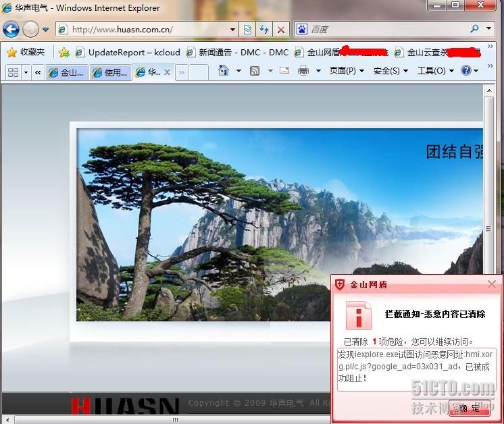
Task: Open a blank new tab
Action: [x=199, y=72]
